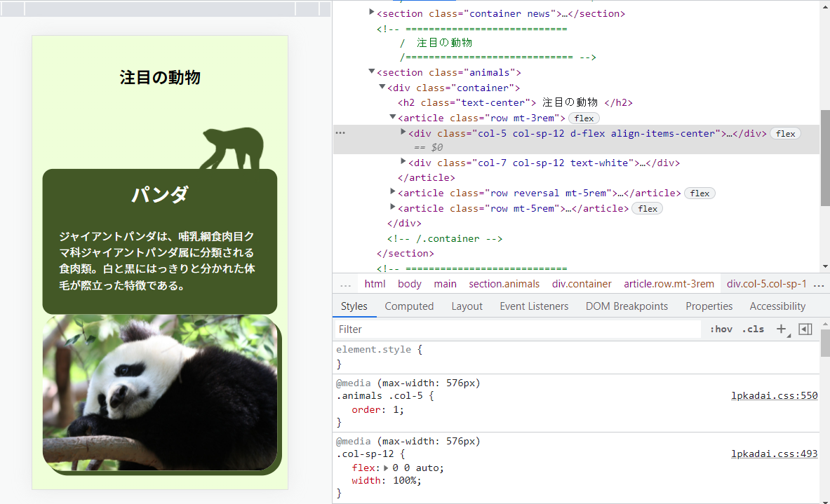Viewport: 830px width, 504px height.
Task: Click the /.container comment line
Action: tap(445, 238)
